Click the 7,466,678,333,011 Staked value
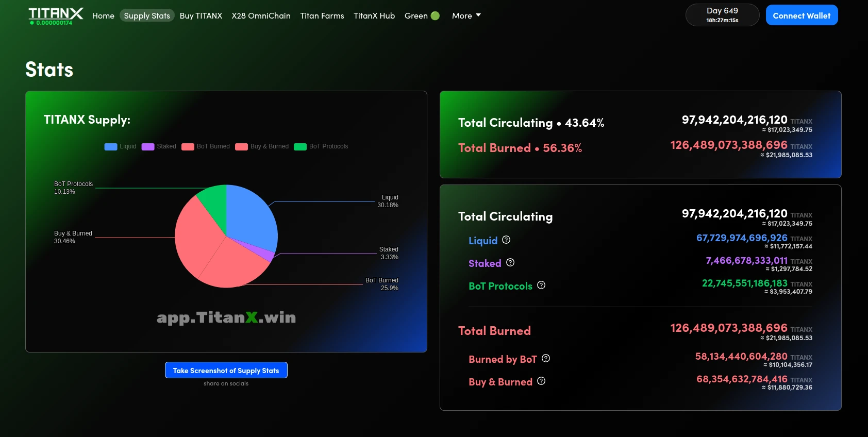The width and height of the screenshot is (868, 437). tap(746, 260)
